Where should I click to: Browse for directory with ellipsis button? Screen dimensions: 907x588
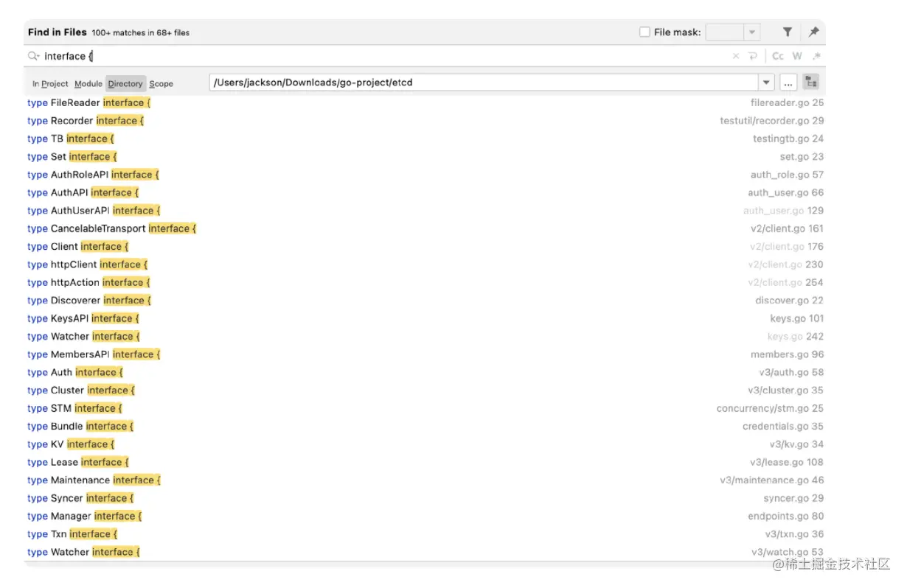(x=788, y=83)
